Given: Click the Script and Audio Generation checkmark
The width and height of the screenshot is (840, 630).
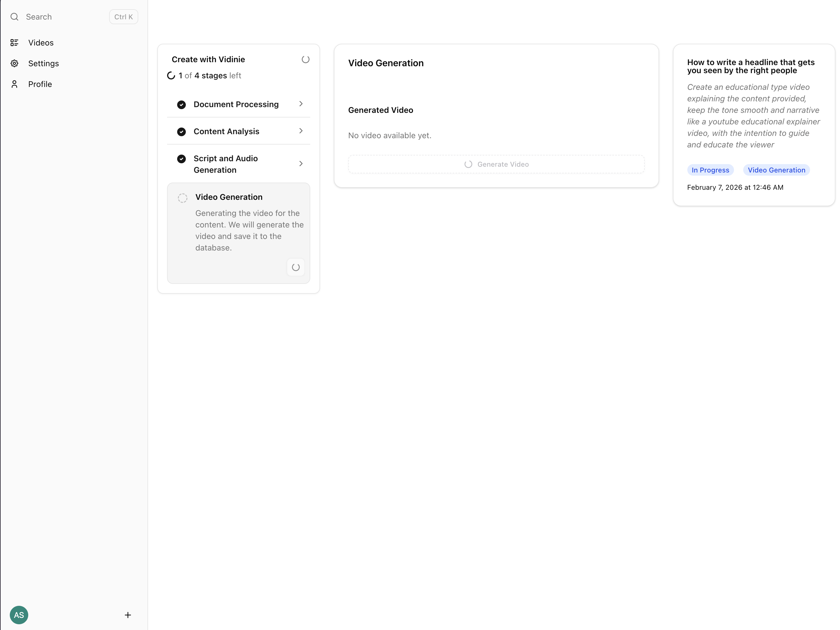Looking at the screenshot, I should coord(181,159).
